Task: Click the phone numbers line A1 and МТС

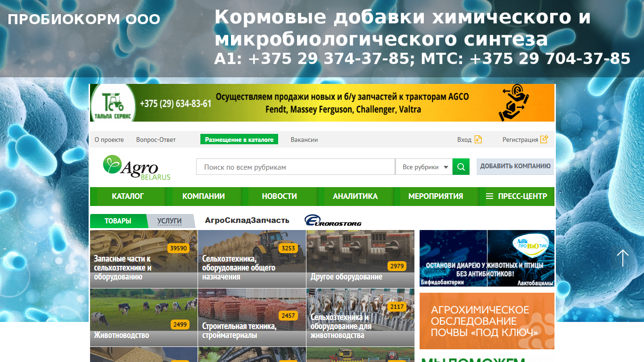Action: click(x=422, y=58)
